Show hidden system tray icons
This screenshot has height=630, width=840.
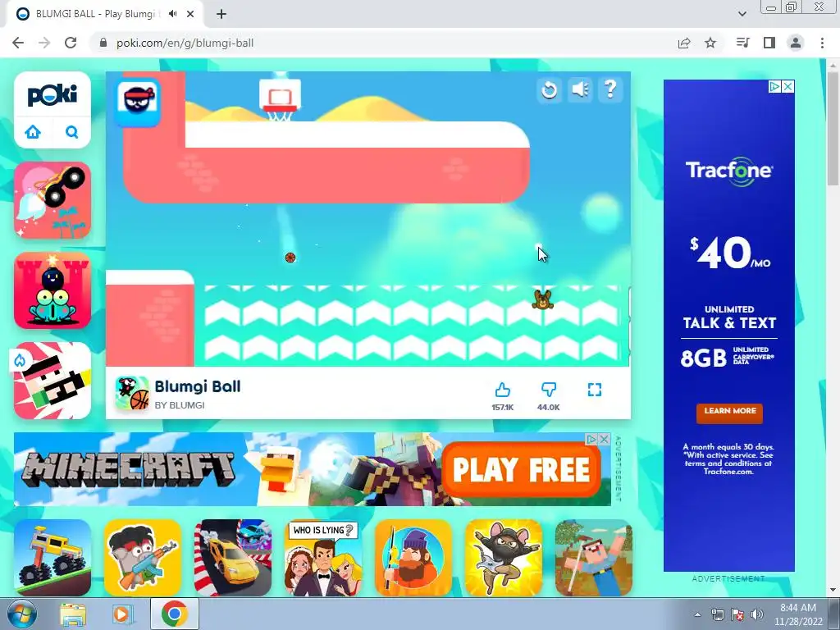(697, 614)
